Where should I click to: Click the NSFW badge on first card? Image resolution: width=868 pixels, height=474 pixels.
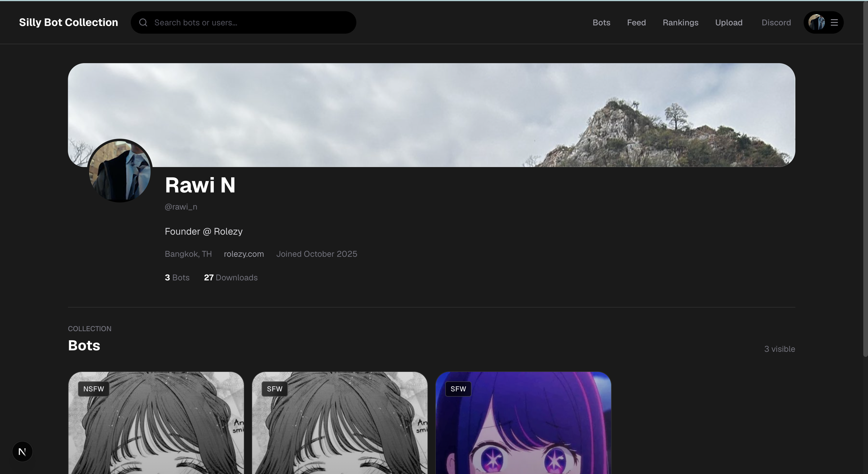click(94, 389)
